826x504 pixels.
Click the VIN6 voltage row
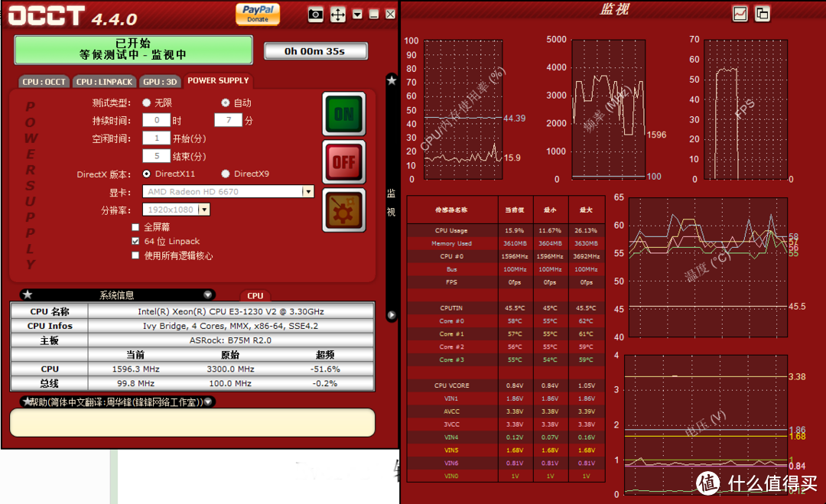(x=506, y=463)
